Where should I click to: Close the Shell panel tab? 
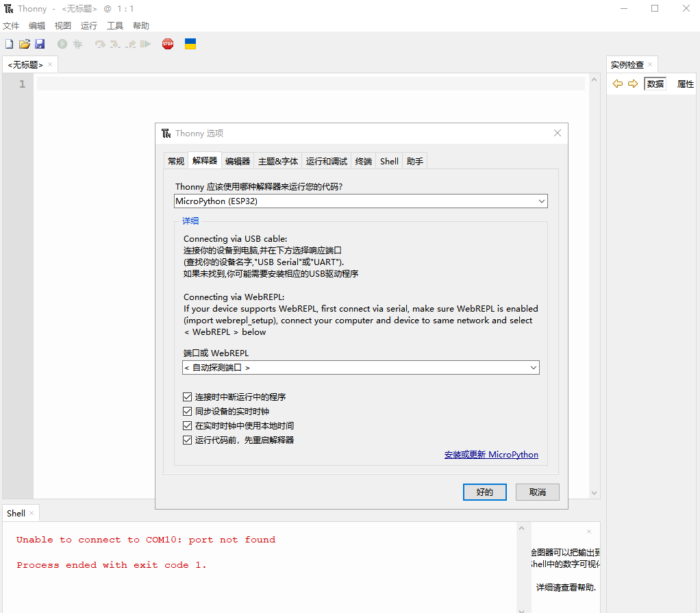[32, 514]
